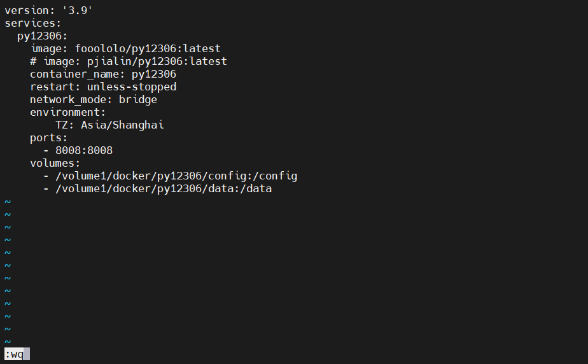588x364 pixels.
Task: Select the 'unless-stopped' restart value
Action: click(131, 87)
